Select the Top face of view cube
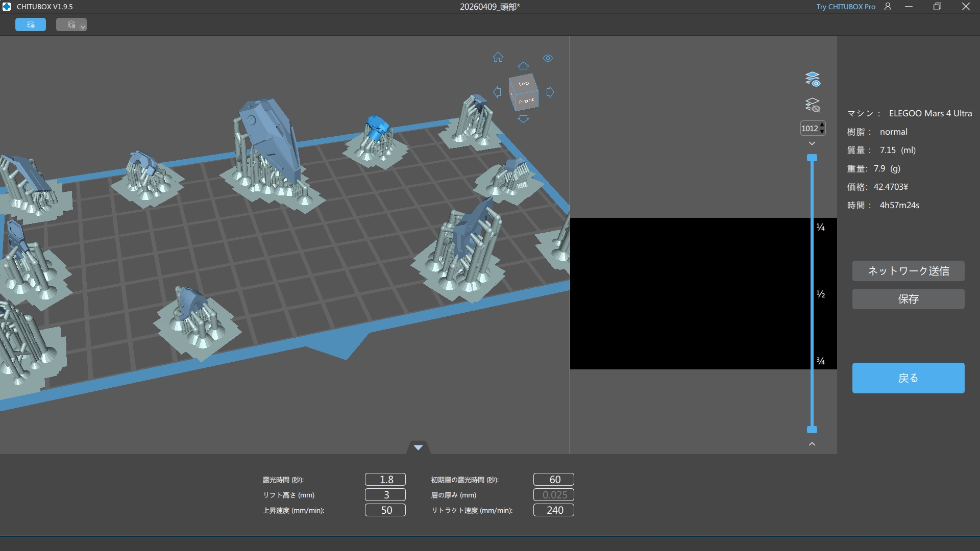The width and height of the screenshot is (980, 551). [523, 83]
